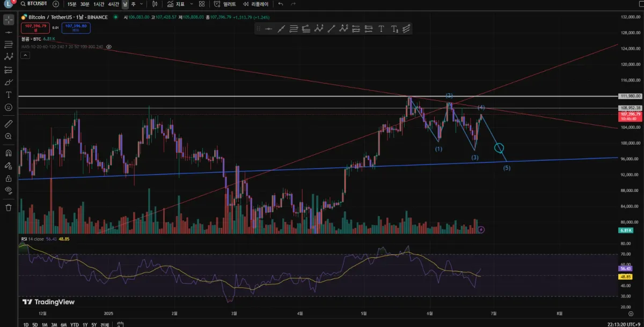Image resolution: width=644 pixels, height=327 pixels.
Task: Toggle stay in drawing mode
Action: [x=9, y=166]
